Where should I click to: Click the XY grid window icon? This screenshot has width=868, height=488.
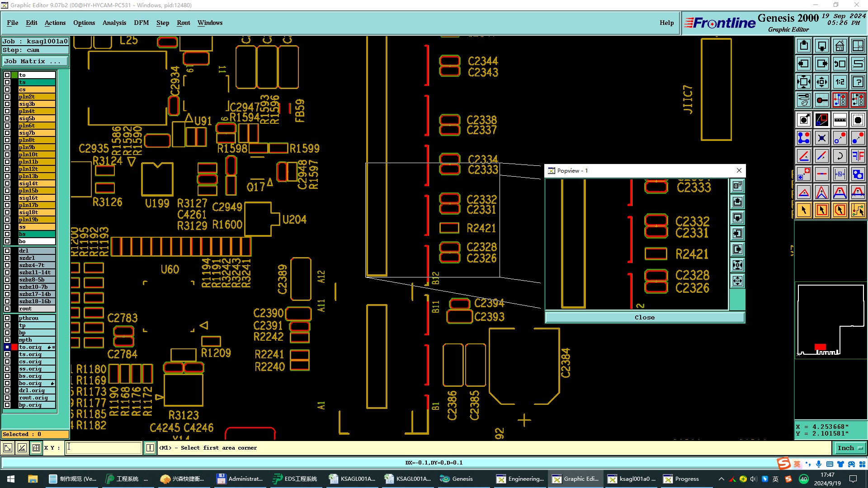pyautogui.click(x=858, y=46)
